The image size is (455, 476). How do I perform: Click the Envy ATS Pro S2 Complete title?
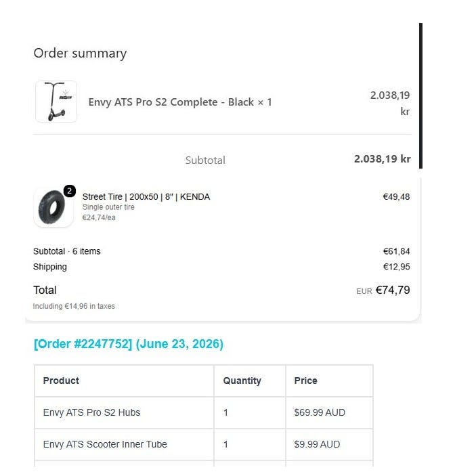click(179, 102)
